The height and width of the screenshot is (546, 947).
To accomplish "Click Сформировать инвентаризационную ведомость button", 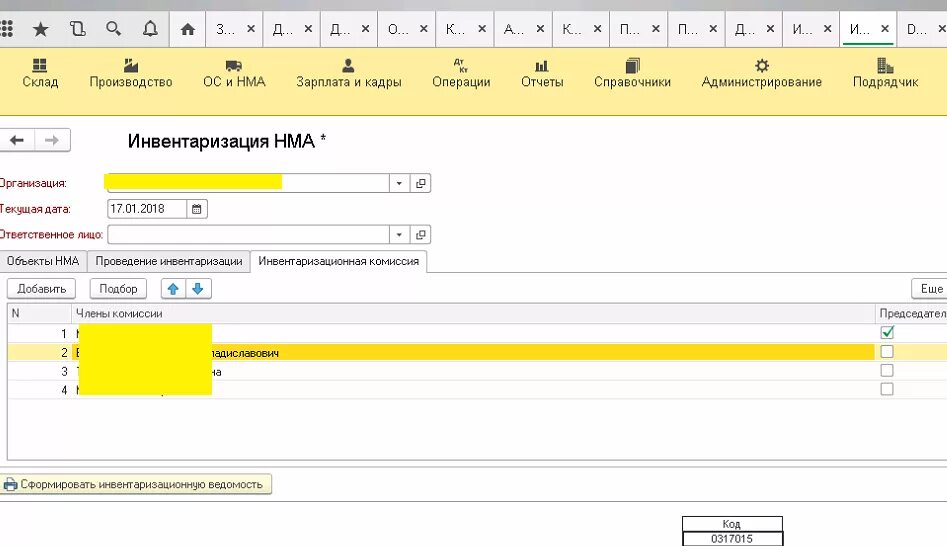I will pyautogui.click(x=135, y=484).
